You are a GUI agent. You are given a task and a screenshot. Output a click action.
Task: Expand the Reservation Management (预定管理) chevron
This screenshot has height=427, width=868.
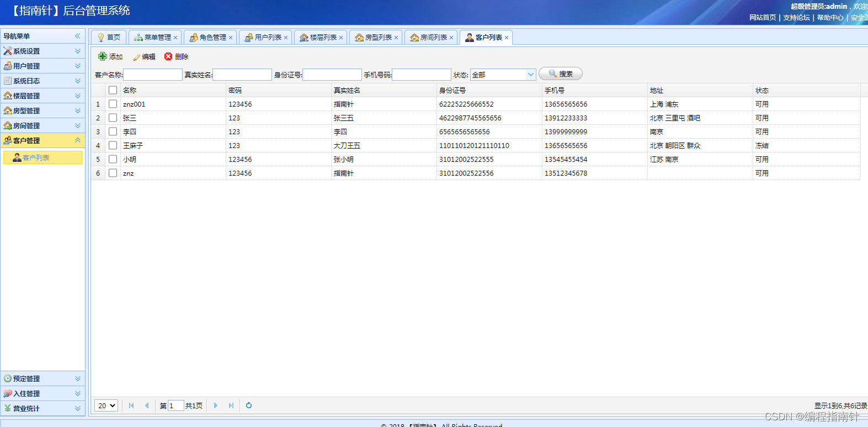(x=78, y=378)
